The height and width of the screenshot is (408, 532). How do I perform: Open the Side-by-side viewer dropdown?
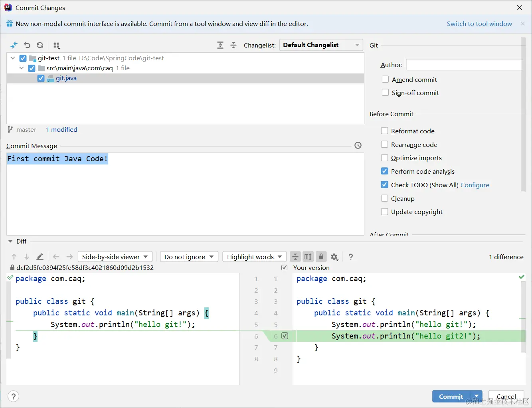point(115,257)
